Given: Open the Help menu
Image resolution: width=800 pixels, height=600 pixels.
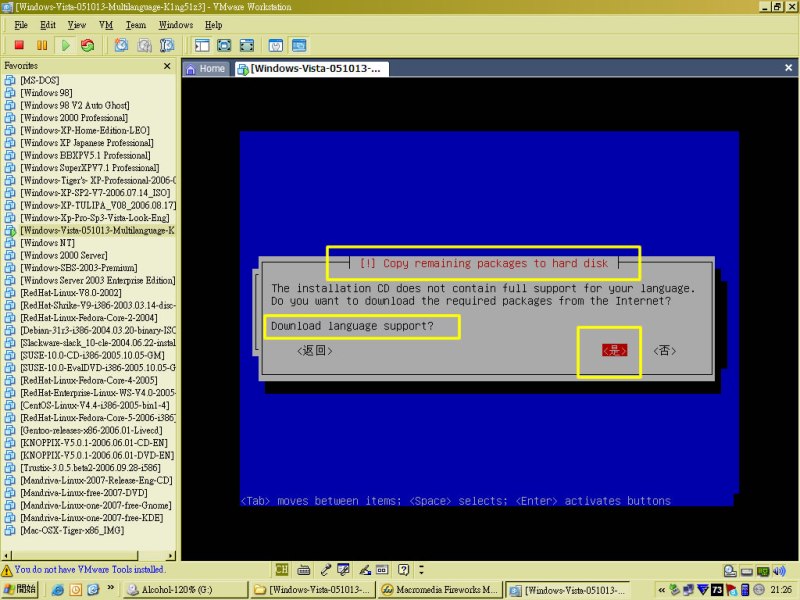Looking at the screenshot, I should pyautogui.click(x=213, y=25).
